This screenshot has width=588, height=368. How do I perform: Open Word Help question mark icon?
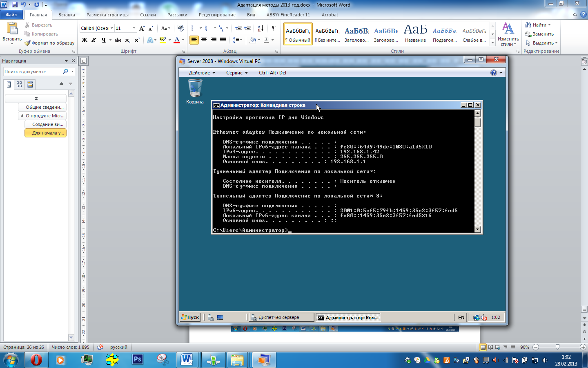(x=583, y=14)
